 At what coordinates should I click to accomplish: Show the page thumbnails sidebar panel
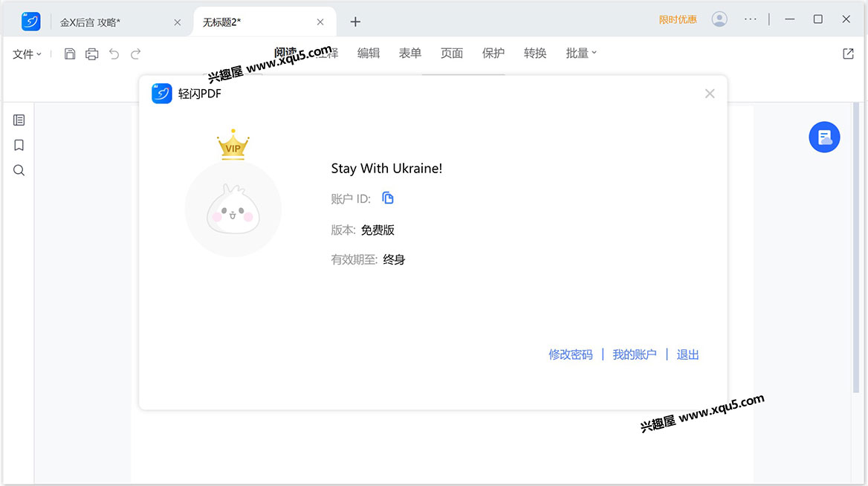tap(19, 120)
